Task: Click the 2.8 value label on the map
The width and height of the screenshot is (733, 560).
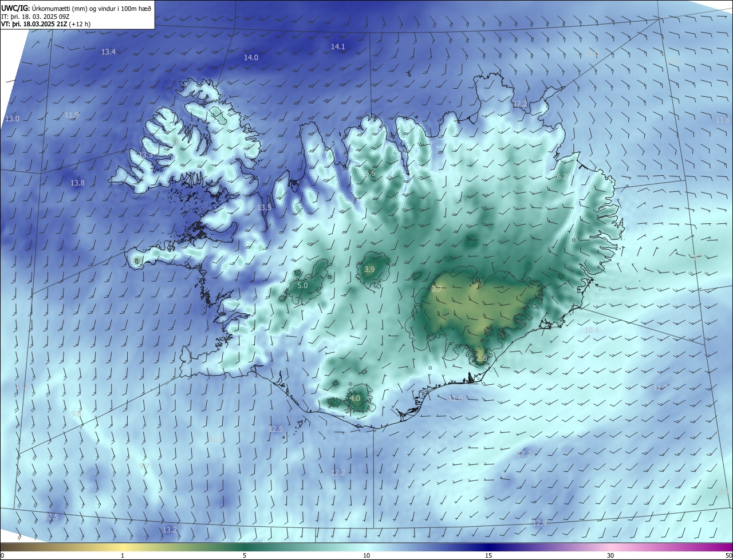Action: [x=481, y=358]
